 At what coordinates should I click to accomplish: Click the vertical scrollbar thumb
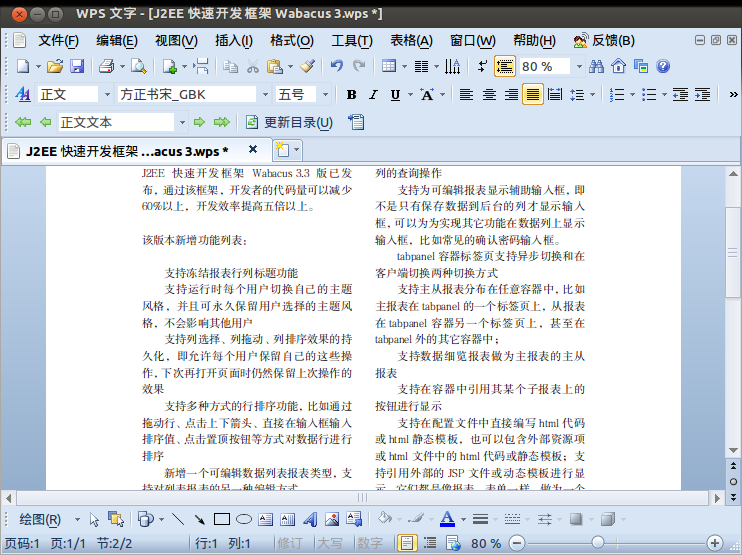(x=733, y=252)
